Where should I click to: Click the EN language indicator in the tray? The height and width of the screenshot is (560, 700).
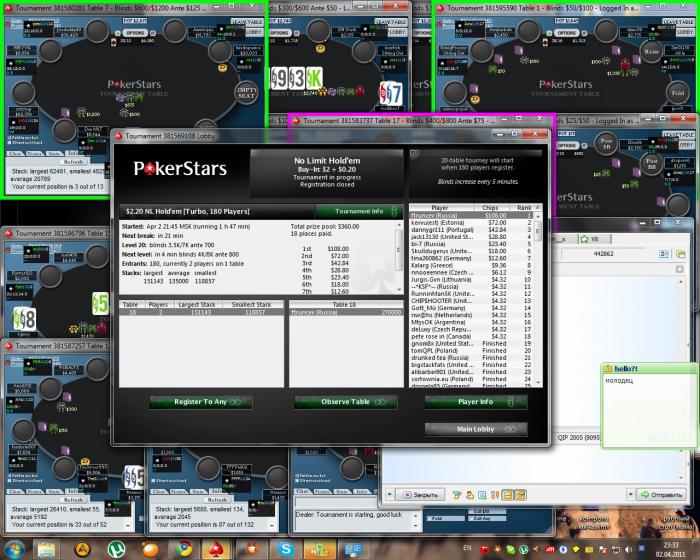tap(467, 548)
